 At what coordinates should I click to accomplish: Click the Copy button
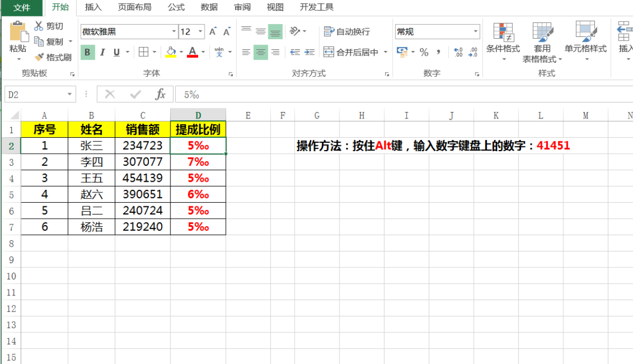49,42
